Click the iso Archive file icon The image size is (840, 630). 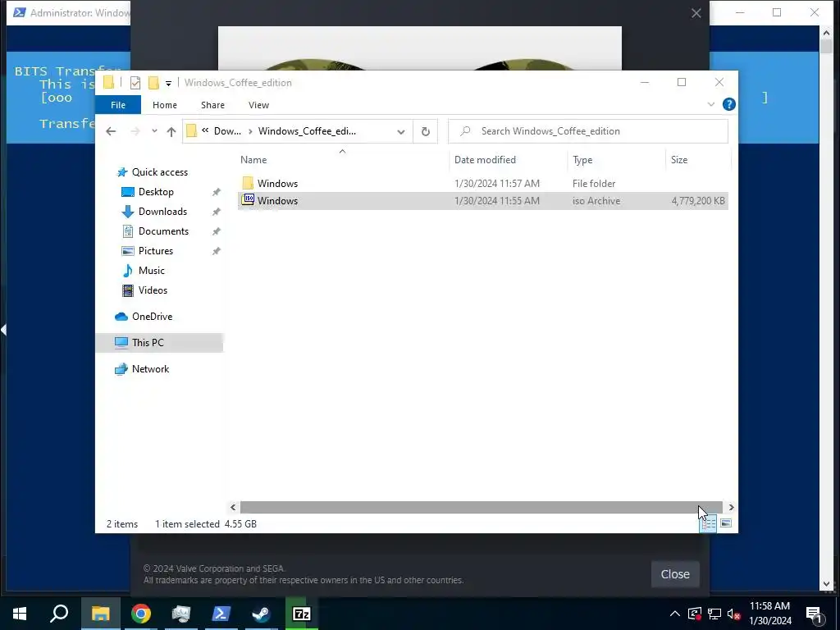click(248, 200)
